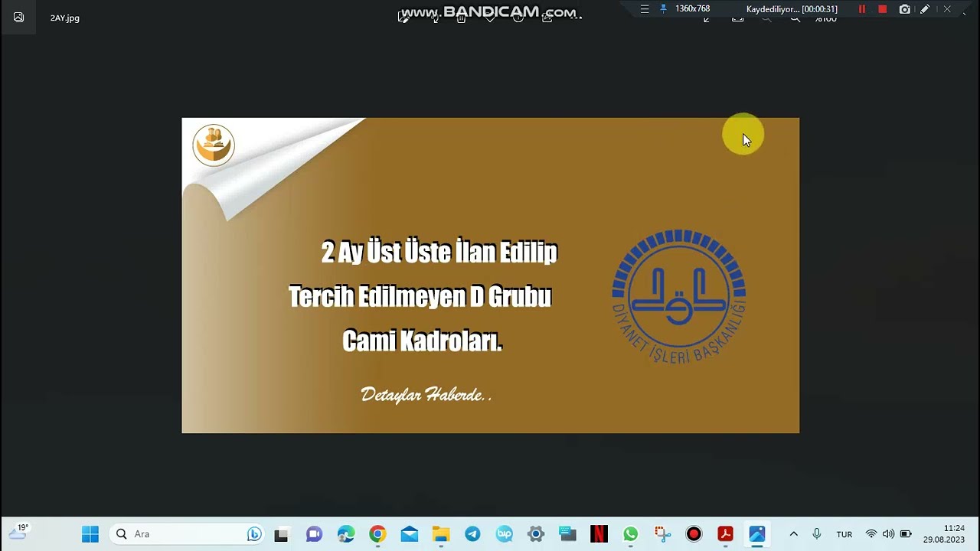This screenshot has width=980, height=551.
Task: Launch Google Chrome from the taskbar
Action: click(x=377, y=534)
